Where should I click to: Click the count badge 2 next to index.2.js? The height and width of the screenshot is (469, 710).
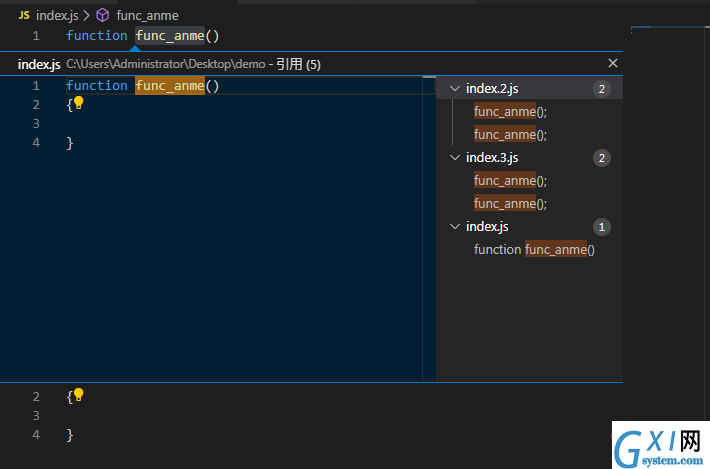[602, 89]
